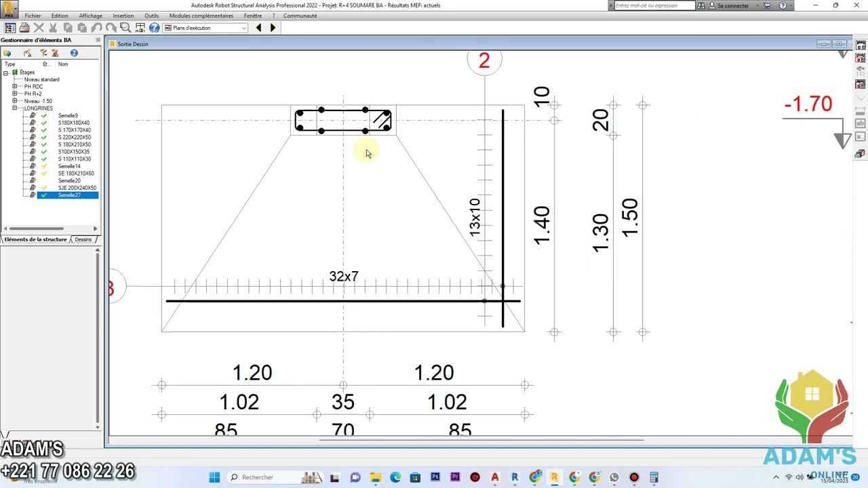
Task: Click the binoculars search icon in title bar
Action: [701, 5]
